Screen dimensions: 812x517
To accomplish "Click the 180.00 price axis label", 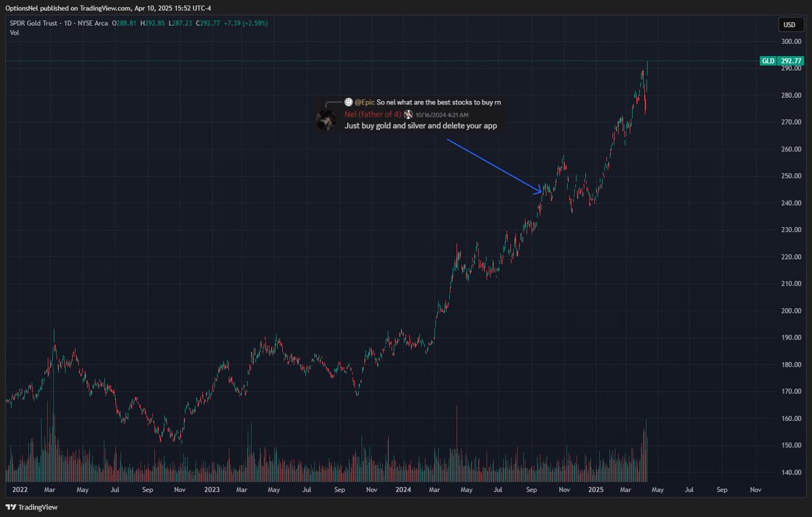I will [x=791, y=365].
